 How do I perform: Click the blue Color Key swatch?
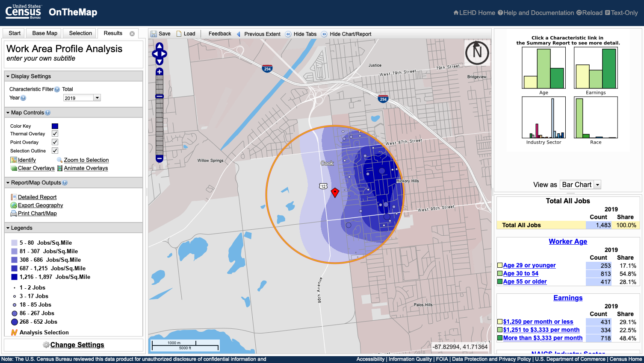coord(56,126)
